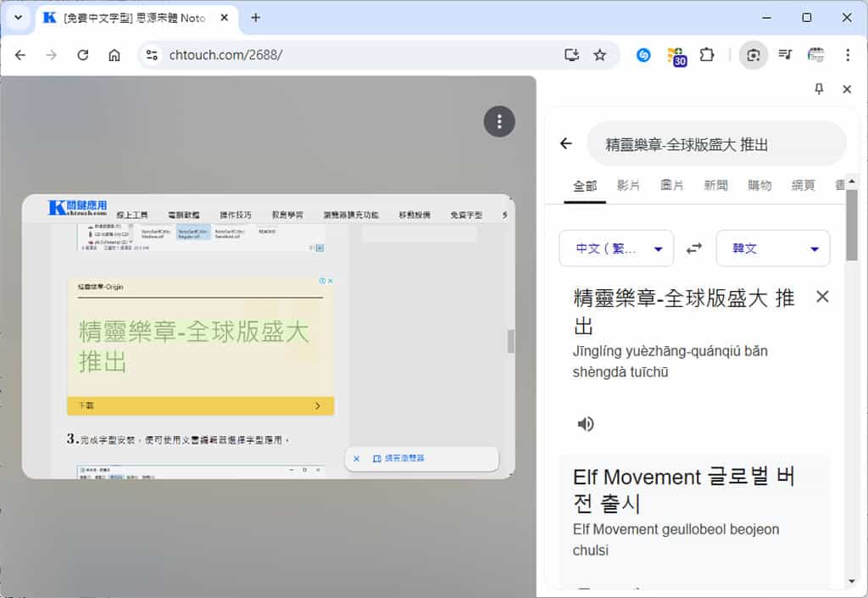Open the blue swirl extension icon

click(x=643, y=55)
